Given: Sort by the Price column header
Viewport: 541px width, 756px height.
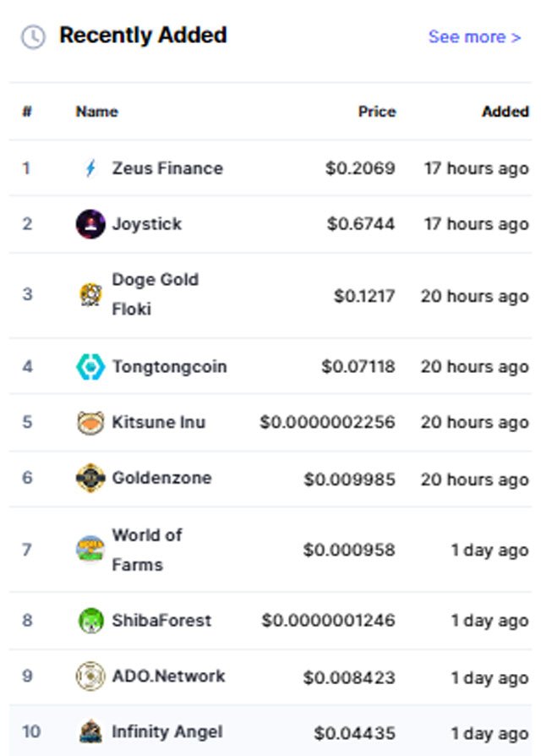Looking at the screenshot, I should (377, 112).
